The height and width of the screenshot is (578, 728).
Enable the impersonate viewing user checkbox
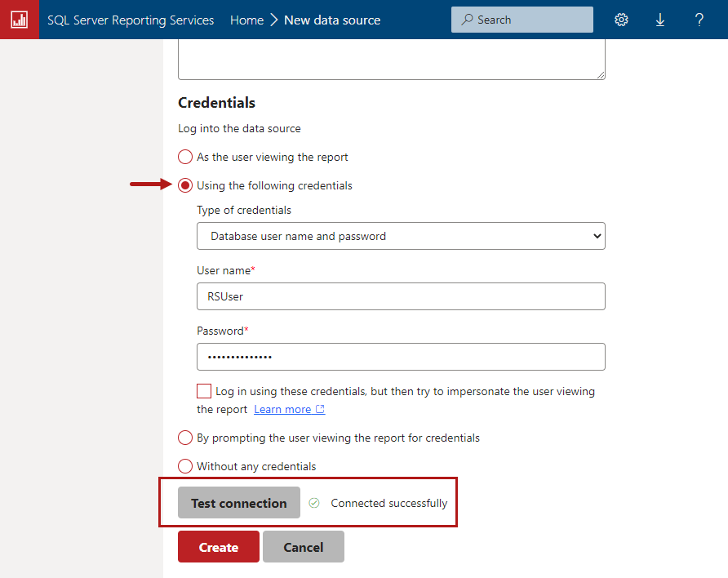(x=204, y=391)
